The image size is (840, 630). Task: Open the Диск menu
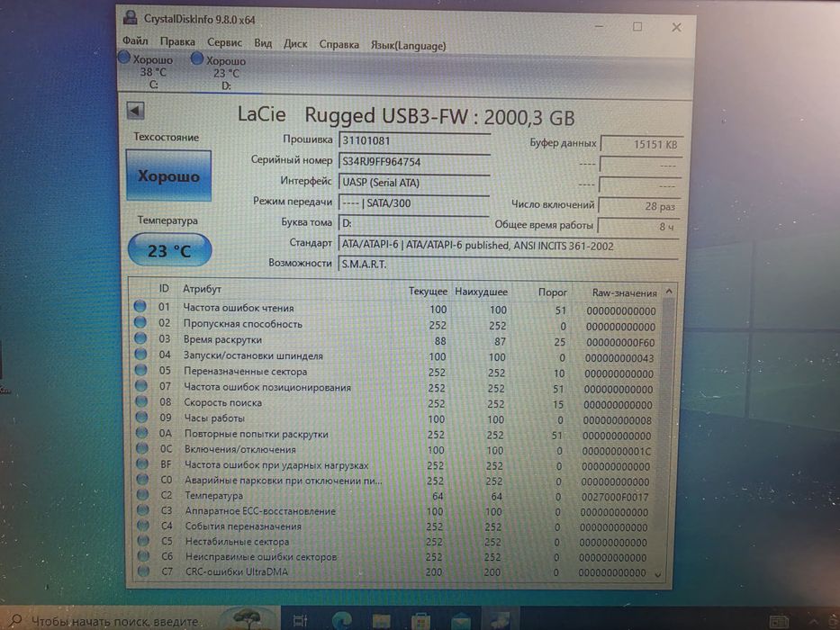click(x=295, y=43)
